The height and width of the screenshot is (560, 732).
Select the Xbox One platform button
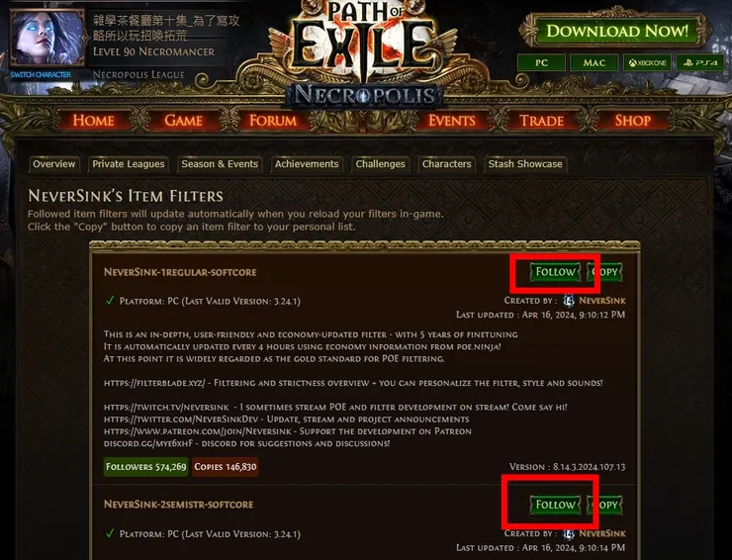point(647,62)
